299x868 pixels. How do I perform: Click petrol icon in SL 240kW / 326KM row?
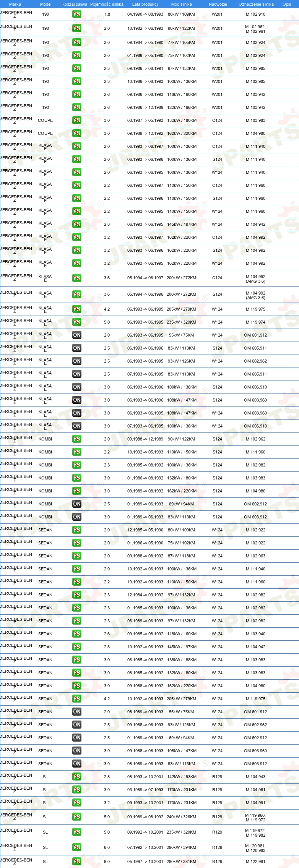76,817
